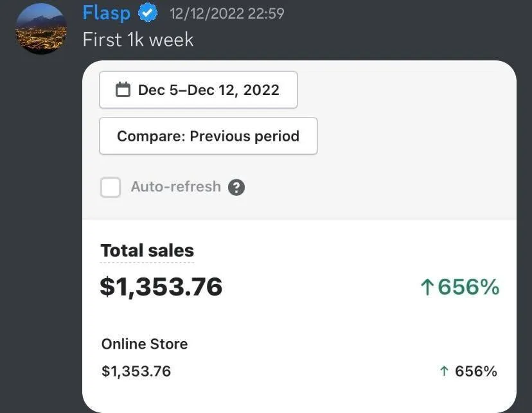This screenshot has height=413, width=532.
Task: Click the blue verified badge icon
Action: (148, 13)
